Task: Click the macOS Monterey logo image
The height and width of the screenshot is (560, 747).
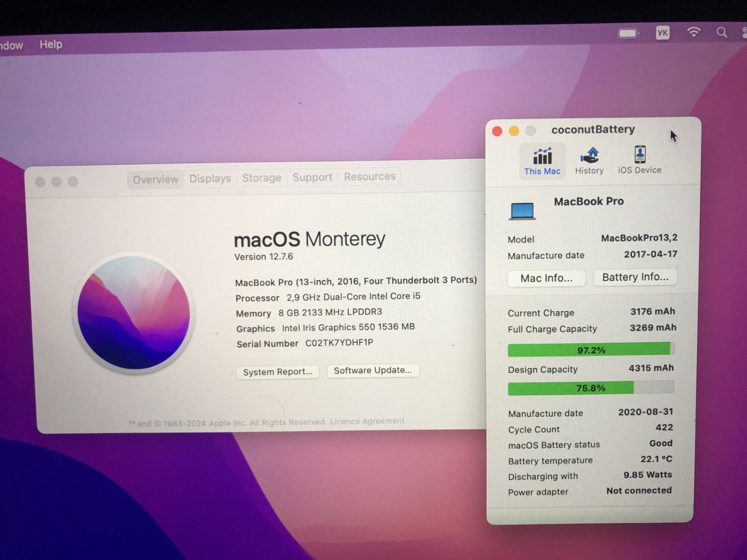Action: [x=134, y=312]
